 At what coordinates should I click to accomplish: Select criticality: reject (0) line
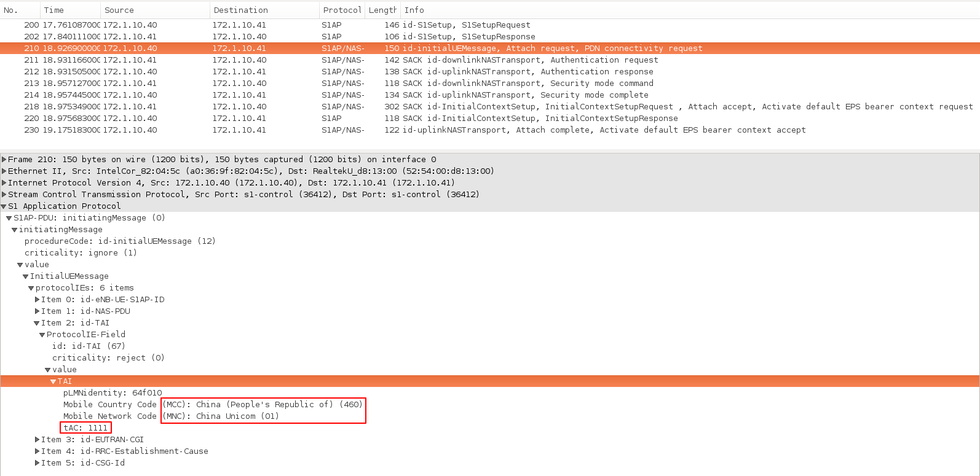pos(108,358)
